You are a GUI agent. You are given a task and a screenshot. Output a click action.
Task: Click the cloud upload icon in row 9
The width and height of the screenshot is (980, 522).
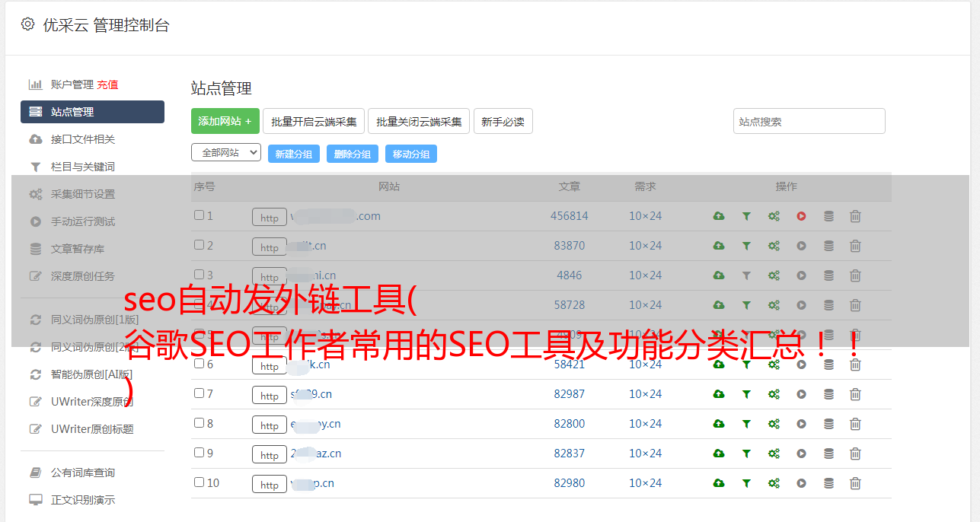[x=719, y=454]
